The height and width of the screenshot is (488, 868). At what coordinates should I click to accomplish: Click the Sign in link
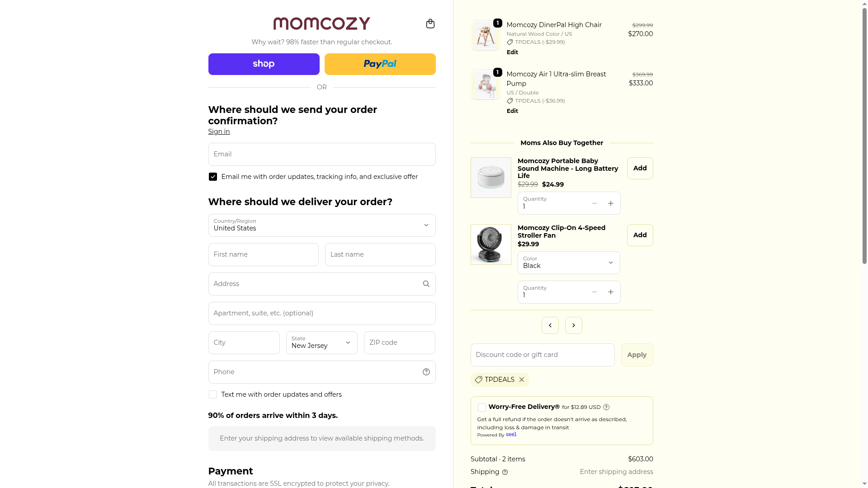pos(219,131)
